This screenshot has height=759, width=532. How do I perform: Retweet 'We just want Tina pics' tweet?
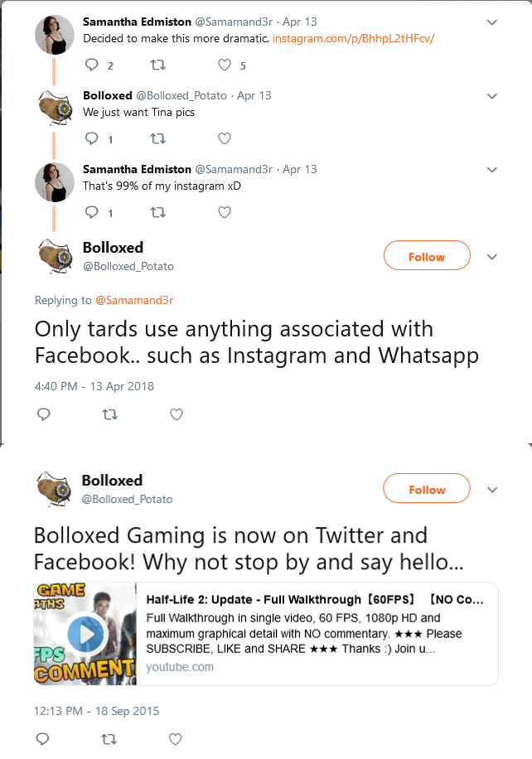(x=157, y=139)
